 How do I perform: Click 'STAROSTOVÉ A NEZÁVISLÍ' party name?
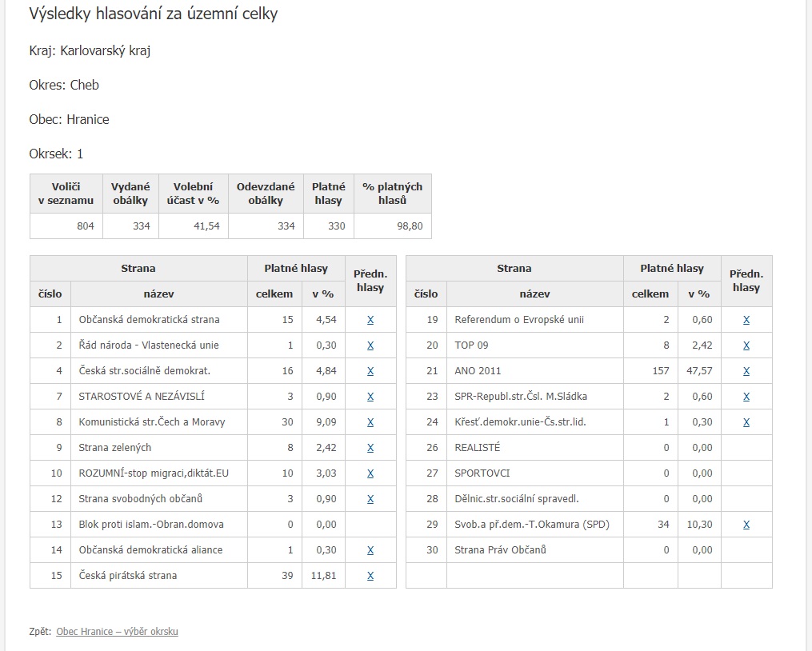coord(142,396)
